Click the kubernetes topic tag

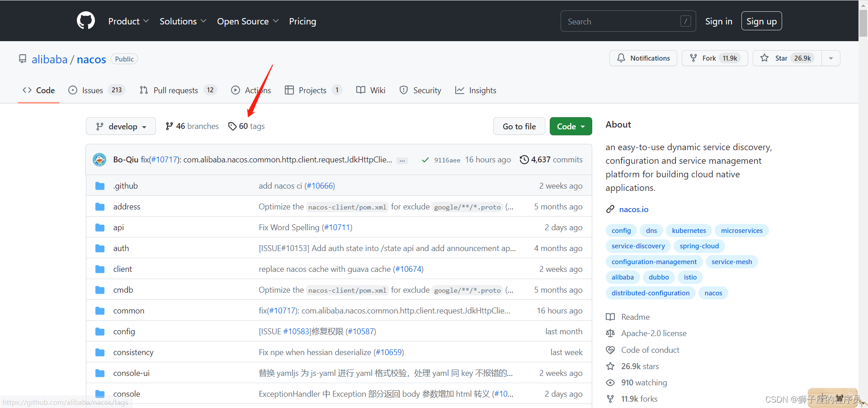(x=689, y=231)
